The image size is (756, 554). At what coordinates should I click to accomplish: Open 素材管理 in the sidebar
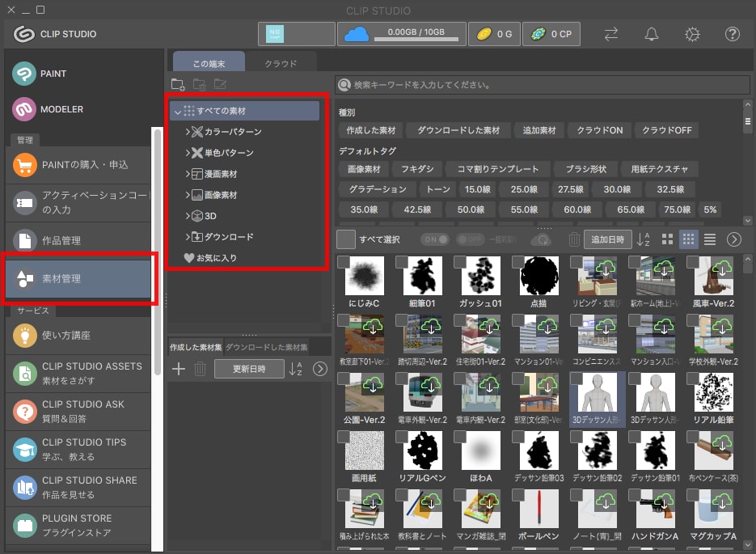[x=78, y=279]
